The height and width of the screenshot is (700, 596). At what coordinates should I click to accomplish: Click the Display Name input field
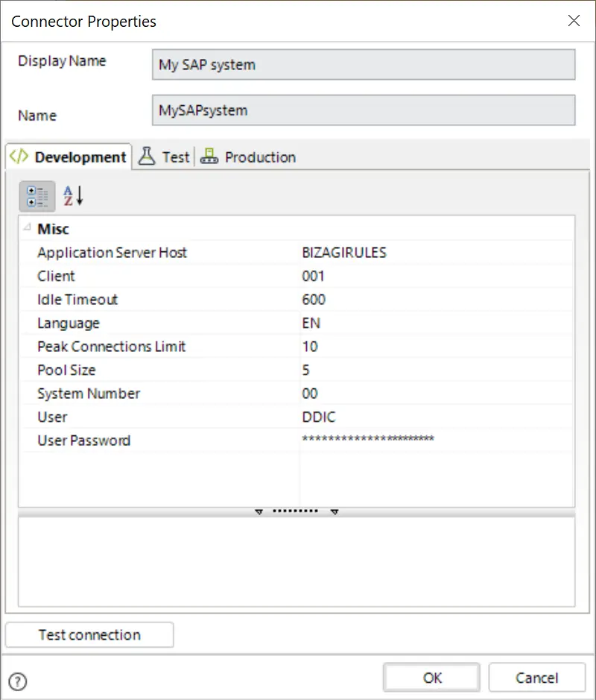(x=364, y=65)
